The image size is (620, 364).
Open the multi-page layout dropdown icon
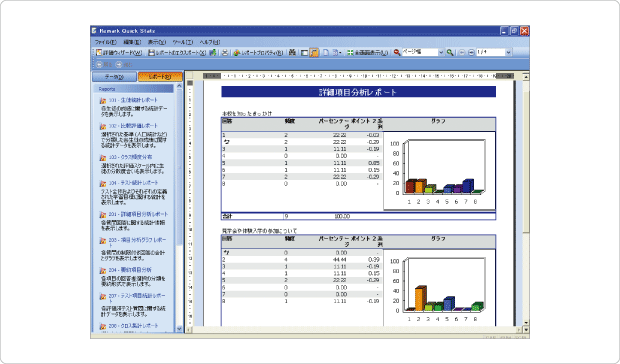(337, 53)
